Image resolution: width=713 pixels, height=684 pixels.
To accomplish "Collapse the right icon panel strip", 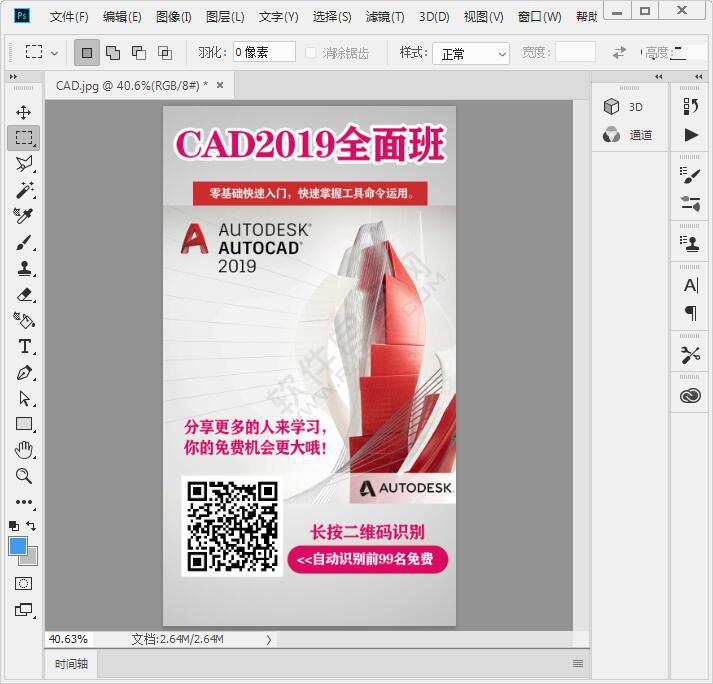I will pyautogui.click(x=698, y=77).
